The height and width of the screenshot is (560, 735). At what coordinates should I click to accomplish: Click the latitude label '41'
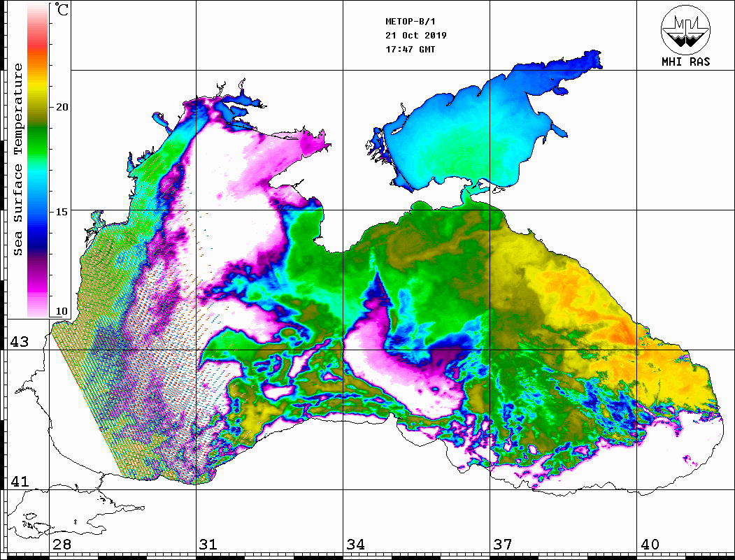tap(19, 481)
